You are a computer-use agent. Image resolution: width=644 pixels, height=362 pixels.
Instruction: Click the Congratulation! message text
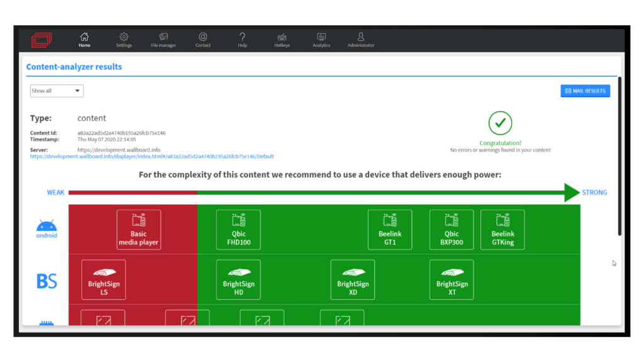click(500, 143)
